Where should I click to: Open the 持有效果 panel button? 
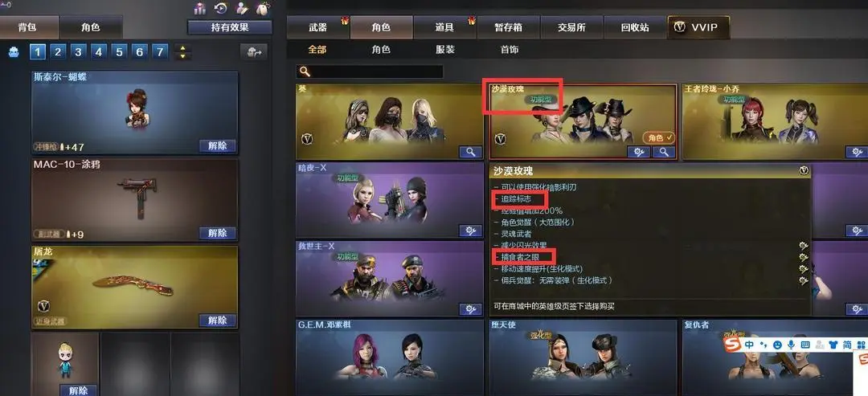(230, 27)
